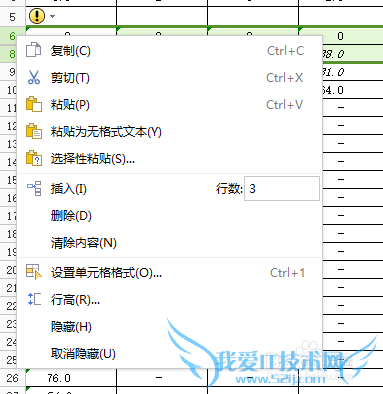Click the 行数 input field showing 3
Screen dimensions: 383x394
tap(282, 189)
